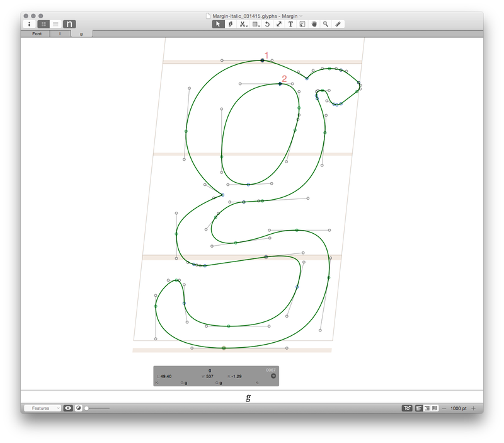Increase zoom with the plus button
The height and width of the screenshot is (443, 504).
(x=473, y=408)
